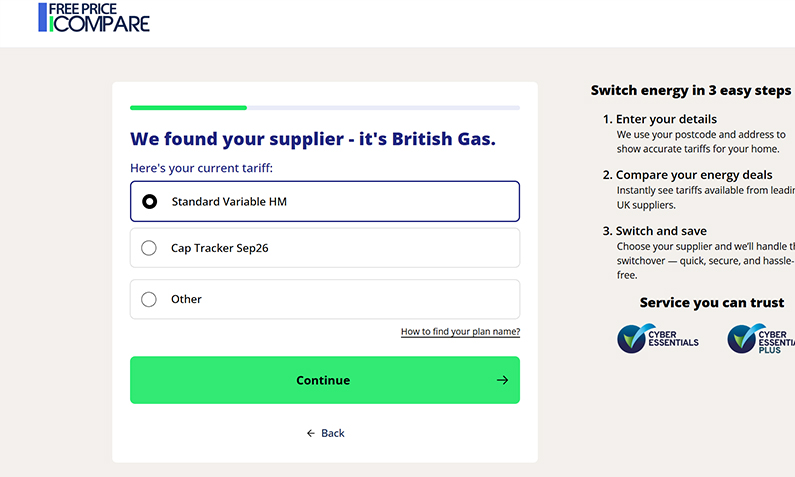Click the 'Switch and save' step title
Image resolution: width=795 pixels, height=477 pixels.
pyautogui.click(x=661, y=231)
